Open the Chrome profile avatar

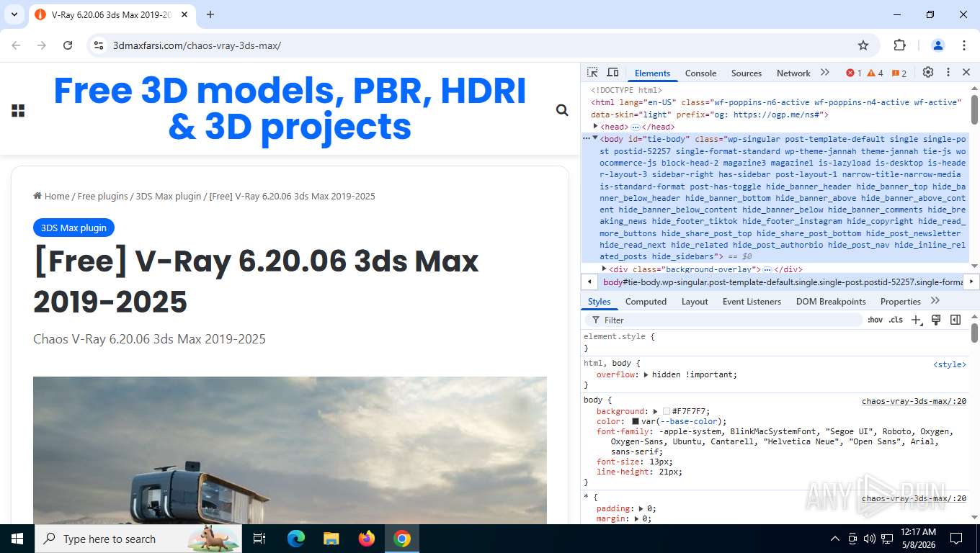click(938, 45)
